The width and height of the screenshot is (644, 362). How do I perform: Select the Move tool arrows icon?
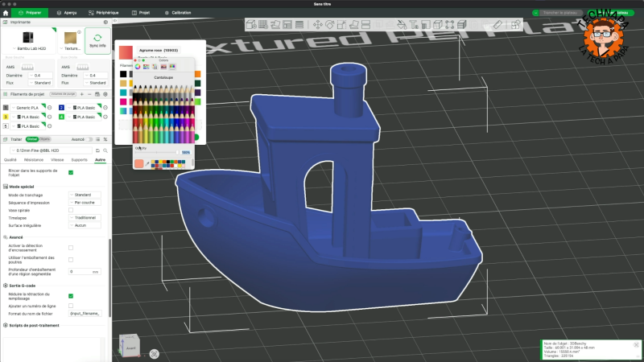317,25
